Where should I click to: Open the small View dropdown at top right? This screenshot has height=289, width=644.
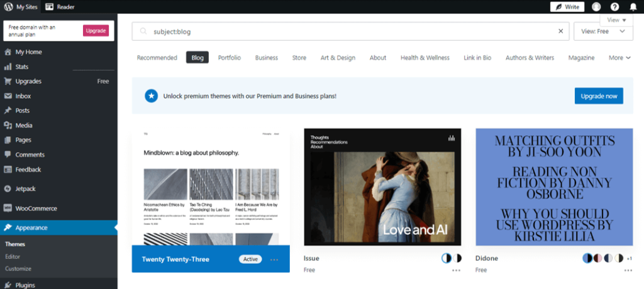pos(616,20)
